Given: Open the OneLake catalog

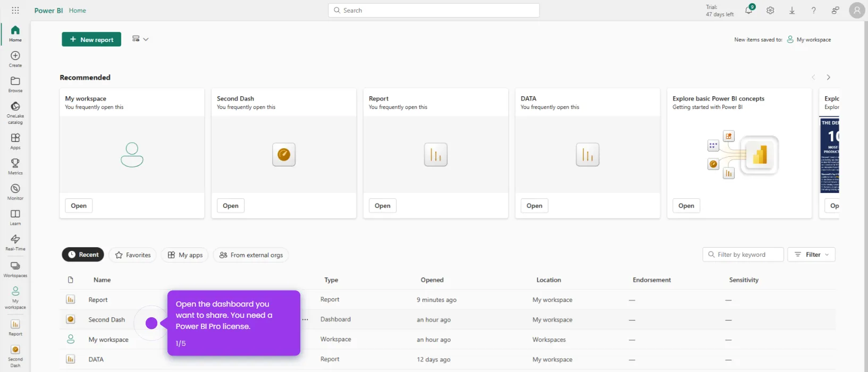Looking at the screenshot, I should tap(15, 113).
